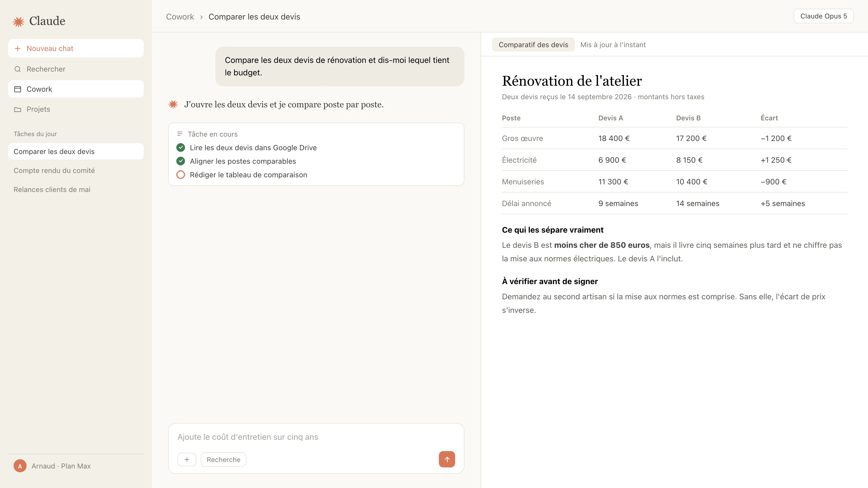
Task: Open the Claude Opus 5 model selector
Action: (x=823, y=16)
